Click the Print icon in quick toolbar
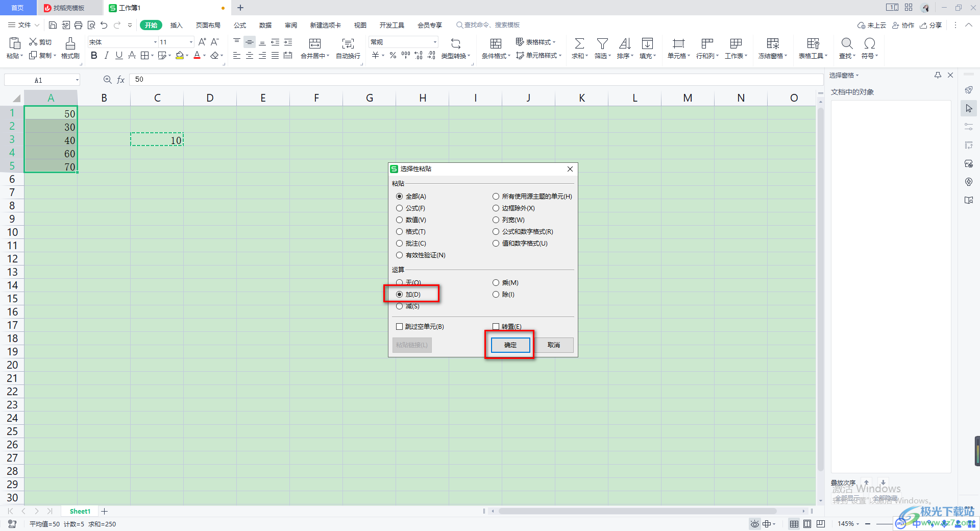This screenshot has height=531, width=980. (78, 25)
